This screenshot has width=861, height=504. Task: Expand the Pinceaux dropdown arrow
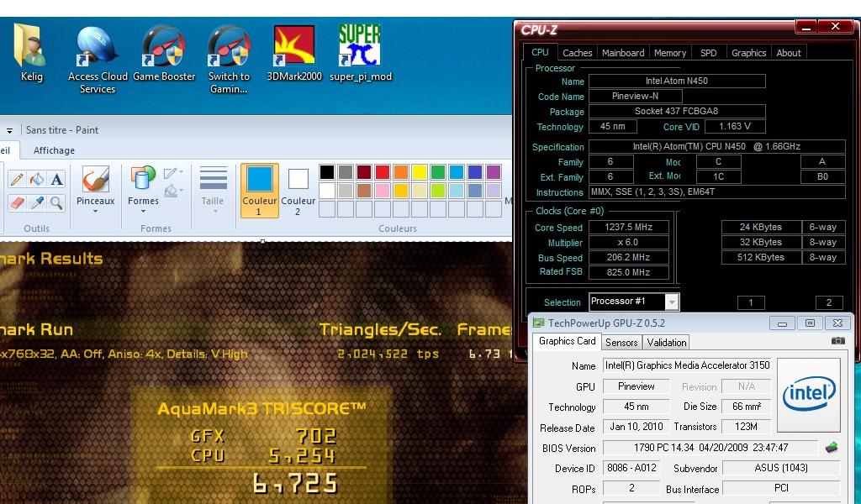(x=95, y=211)
